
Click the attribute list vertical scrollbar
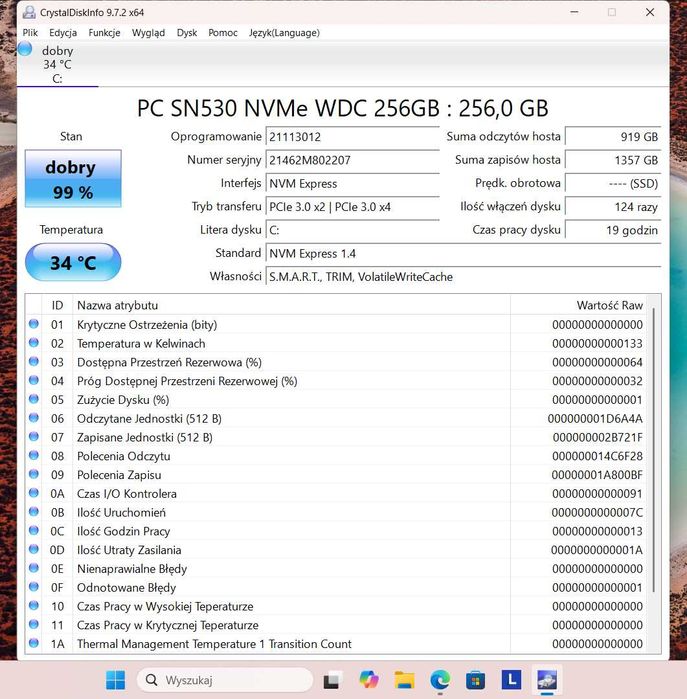click(654, 449)
